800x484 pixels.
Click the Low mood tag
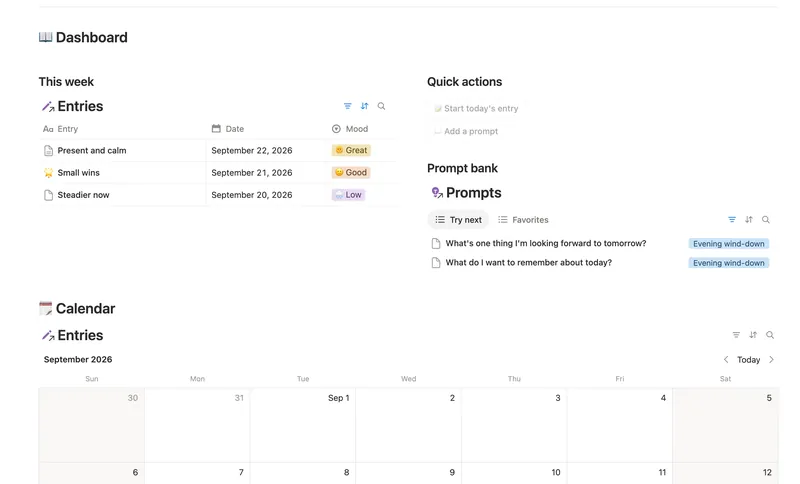pyautogui.click(x=348, y=195)
